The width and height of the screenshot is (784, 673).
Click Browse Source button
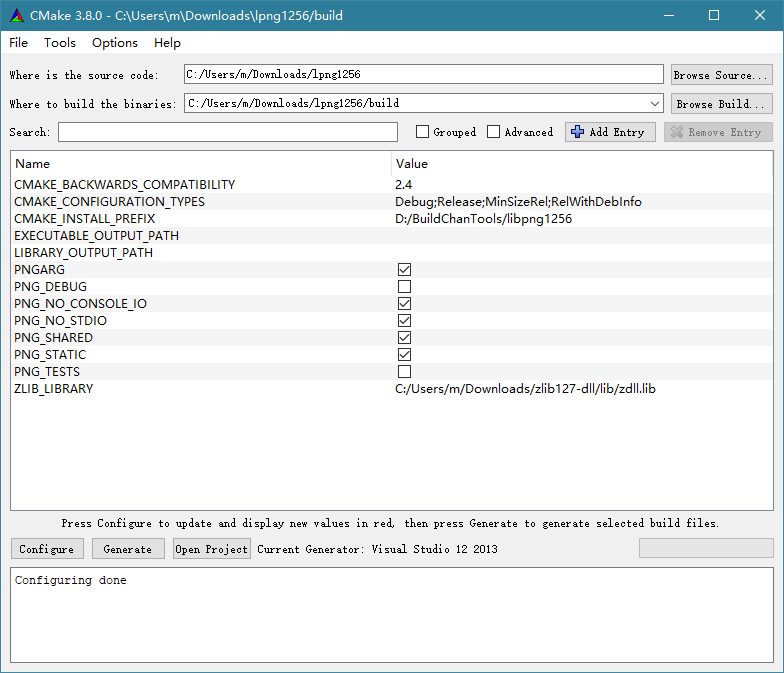coord(721,75)
